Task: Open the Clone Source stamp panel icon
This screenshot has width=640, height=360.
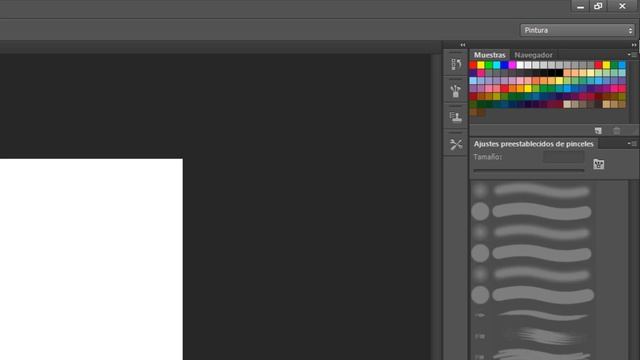Action: (456, 118)
